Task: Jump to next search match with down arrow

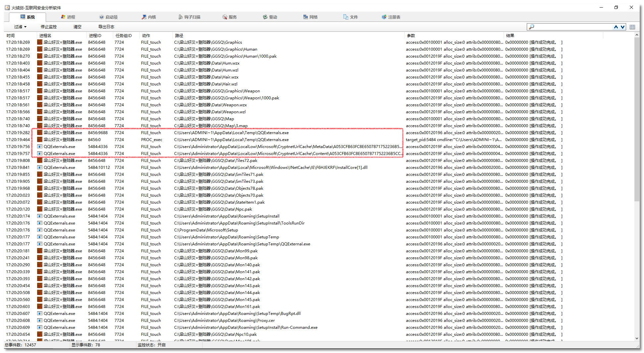Action: [622, 27]
